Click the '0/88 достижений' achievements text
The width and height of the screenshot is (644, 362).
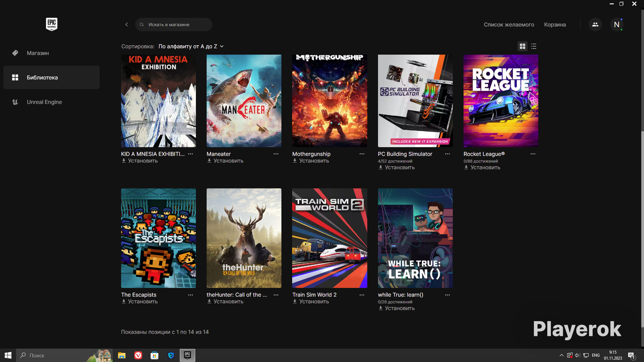pos(481,161)
